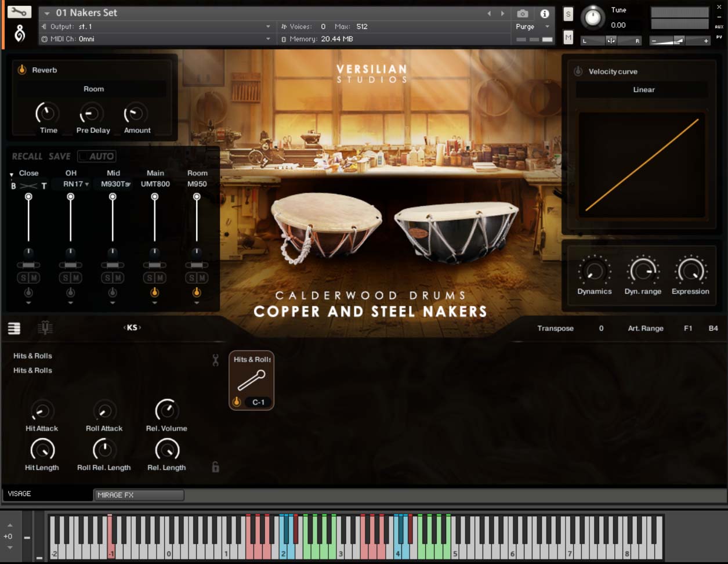
Task: Toggle the Reverb power button
Action: (x=22, y=70)
